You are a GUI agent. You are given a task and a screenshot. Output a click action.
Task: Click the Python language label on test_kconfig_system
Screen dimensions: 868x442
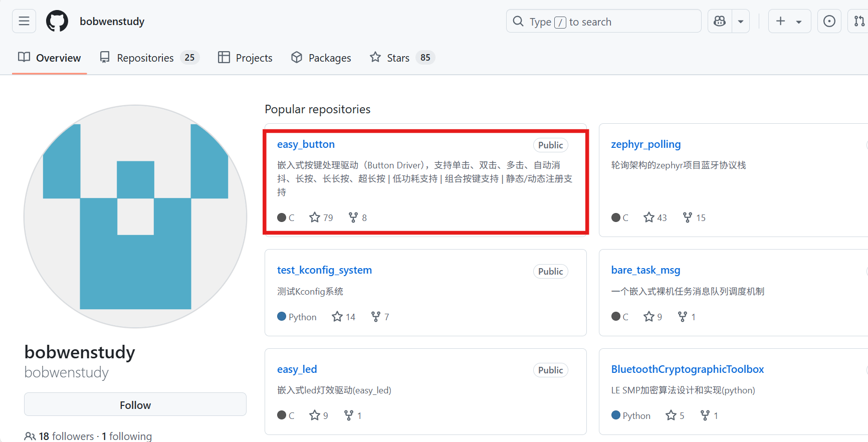(x=297, y=317)
